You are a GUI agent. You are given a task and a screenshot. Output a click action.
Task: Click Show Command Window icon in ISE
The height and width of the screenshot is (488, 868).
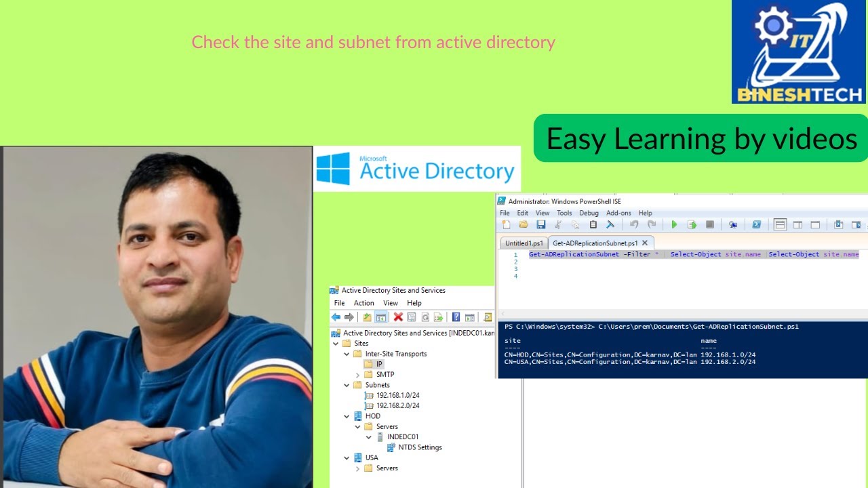(838, 224)
